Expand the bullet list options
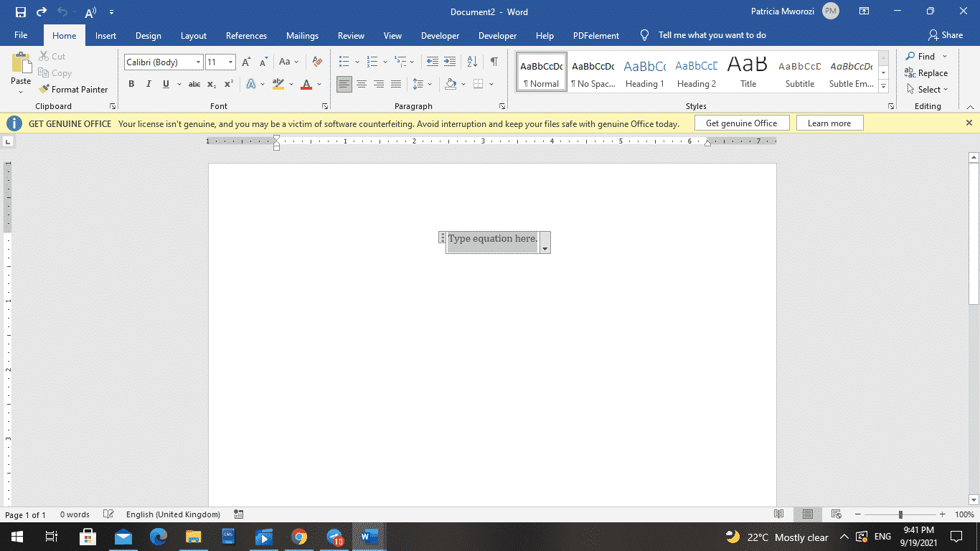980x551 pixels. tap(357, 62)
